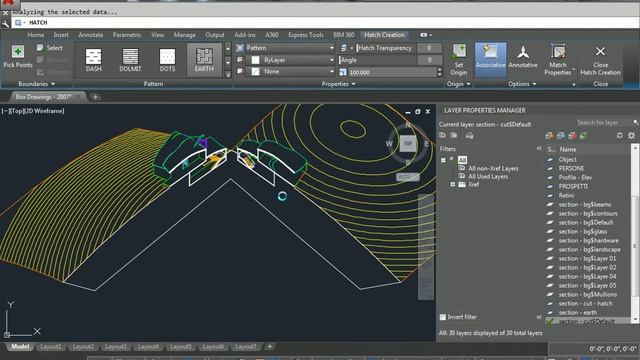Click the Set Origin icon

tap(459, 52)
